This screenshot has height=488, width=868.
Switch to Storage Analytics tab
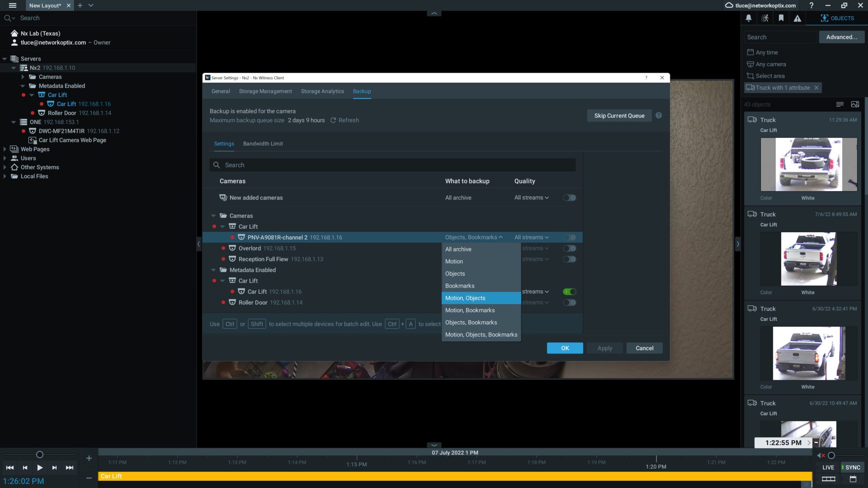pyautogui.click(x=322, y=91)
